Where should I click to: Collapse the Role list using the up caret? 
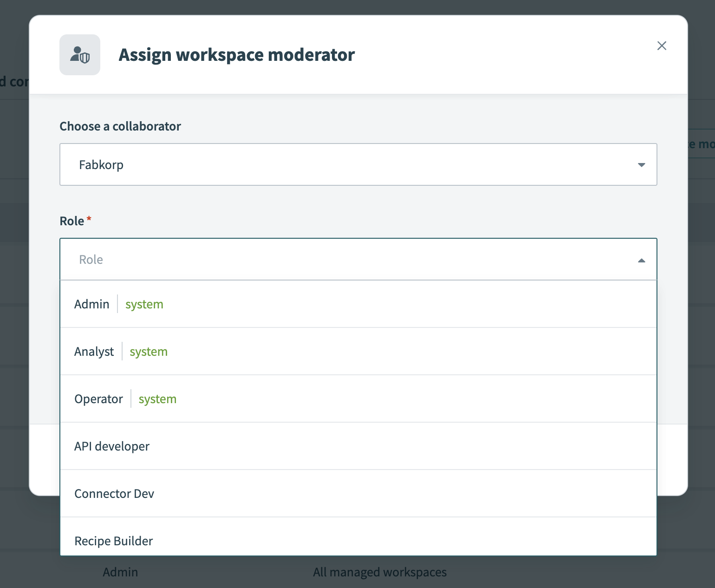click(x=641, y=260)
